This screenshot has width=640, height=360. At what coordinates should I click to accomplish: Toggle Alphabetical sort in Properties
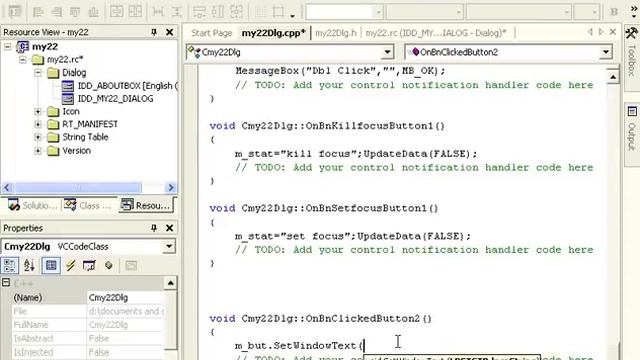(29, 266)
